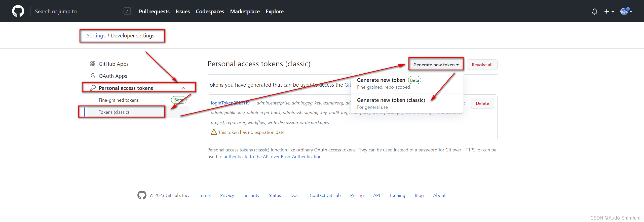The width and height of the screenshot is (644, 222).
Task: Click the OAuth Apps person icon
Action: point(93,76)
